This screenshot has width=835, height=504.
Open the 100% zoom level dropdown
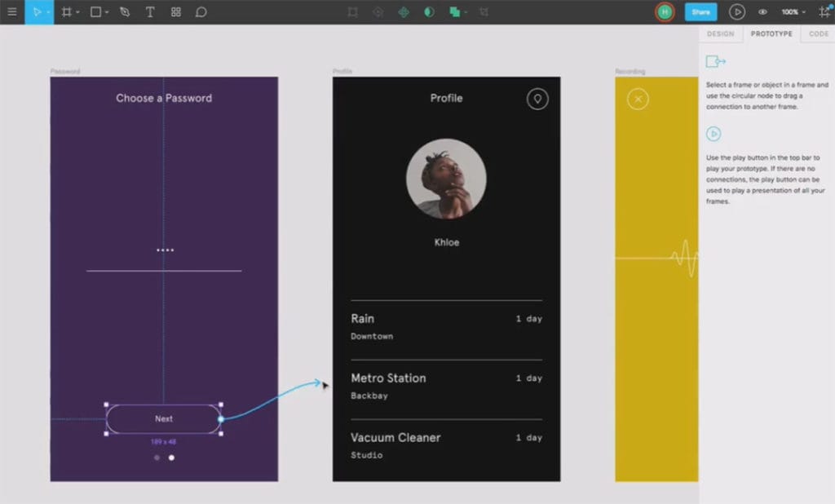point(793,11)
